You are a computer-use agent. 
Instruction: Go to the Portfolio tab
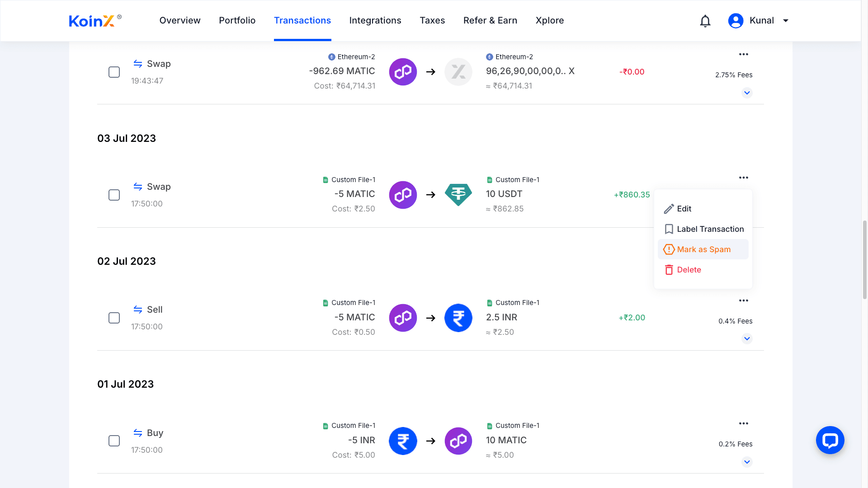237,21
